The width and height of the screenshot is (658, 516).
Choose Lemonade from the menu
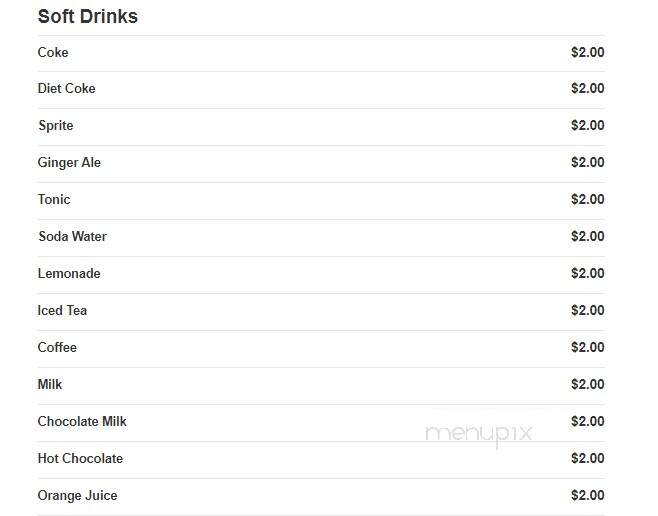[x=69, y=274]
